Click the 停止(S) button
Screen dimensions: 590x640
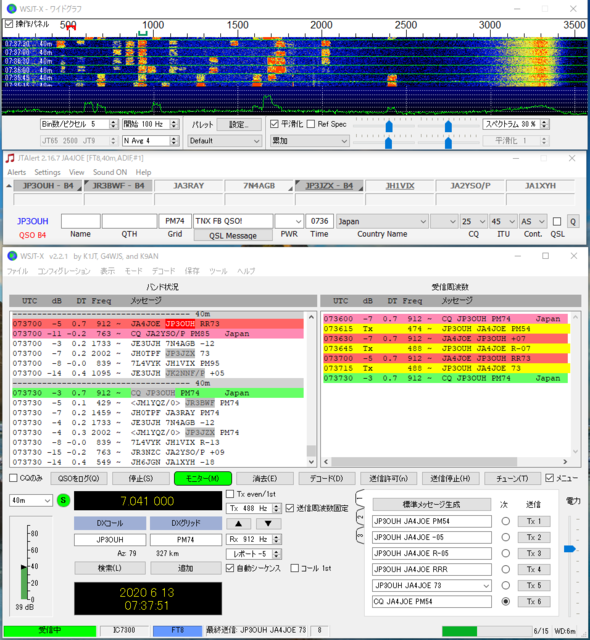(141, 478)
